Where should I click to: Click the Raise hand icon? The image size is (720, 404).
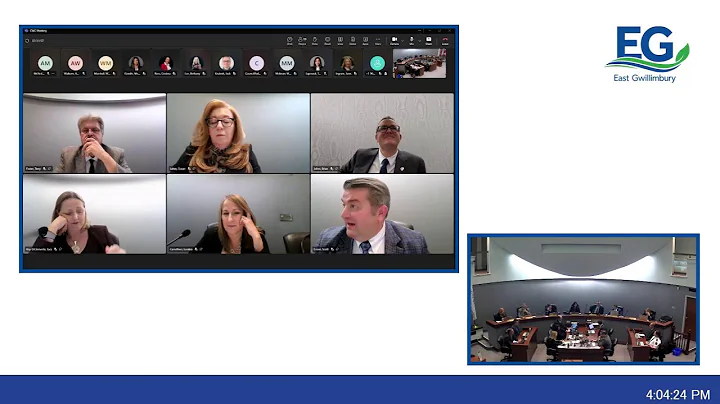pos(315,41)
